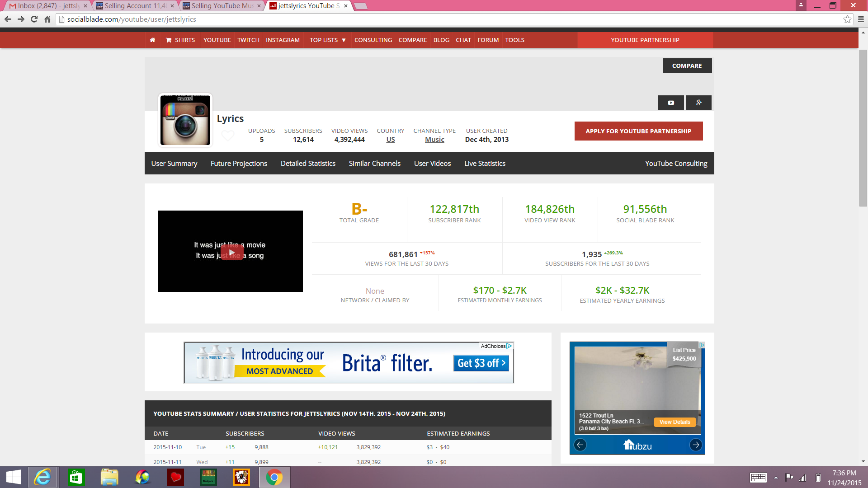Open the Windows Start menu

14,477
